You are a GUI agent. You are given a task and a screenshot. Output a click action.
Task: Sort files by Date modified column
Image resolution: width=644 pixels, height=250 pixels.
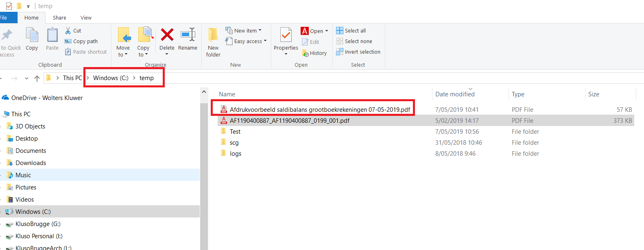pyautogui.click(x=455, y=94)
